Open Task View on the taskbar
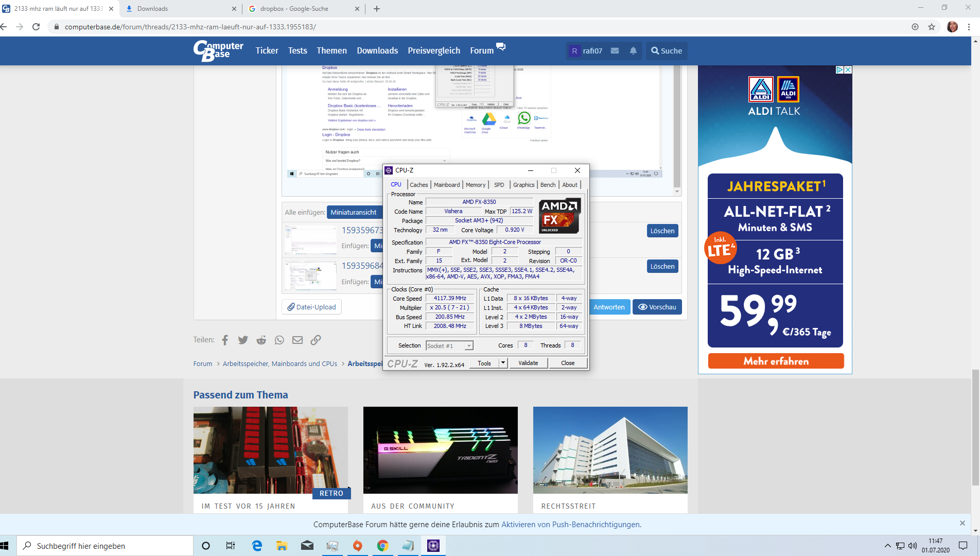Screen dimensions: 980x556 click(x=231, y=546)
